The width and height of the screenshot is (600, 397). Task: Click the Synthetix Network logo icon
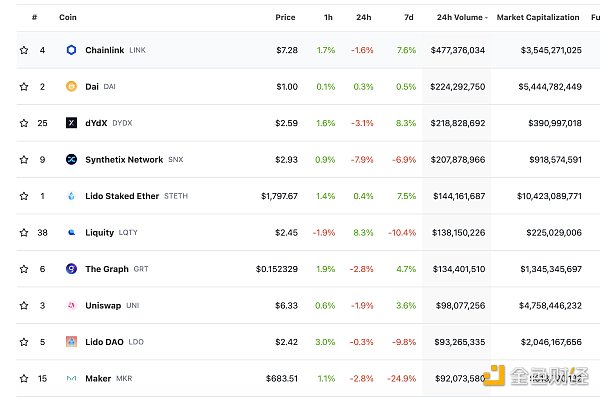(x=71, y=159)
